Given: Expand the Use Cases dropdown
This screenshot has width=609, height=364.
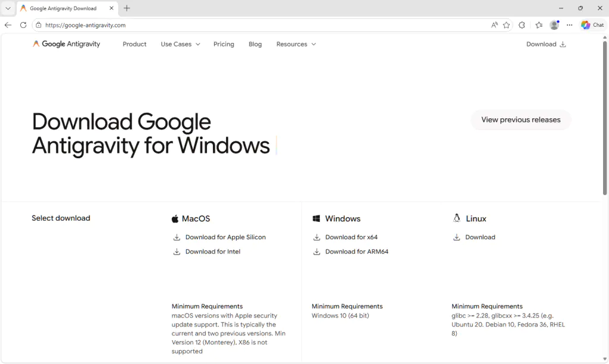Looking at the screenshot, I should [180, 44].
